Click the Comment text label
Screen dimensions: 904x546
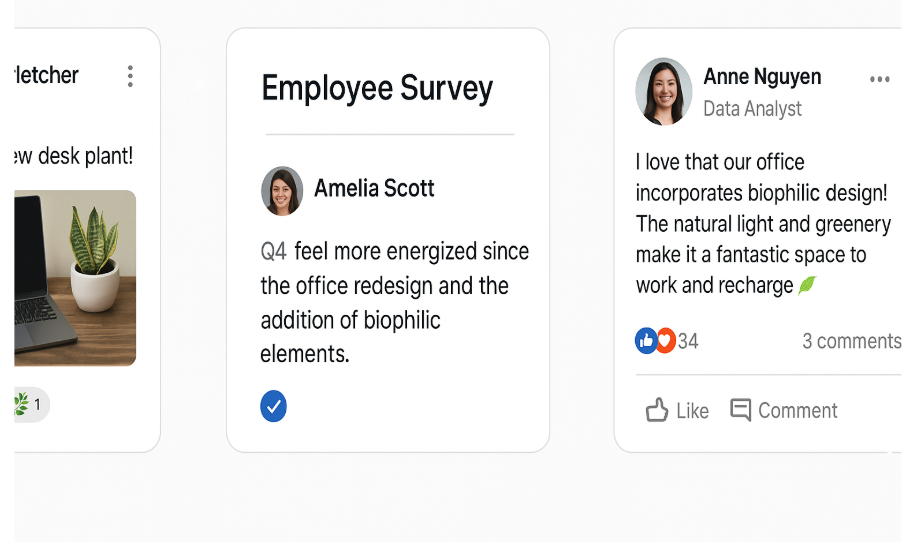click(797, 411)
